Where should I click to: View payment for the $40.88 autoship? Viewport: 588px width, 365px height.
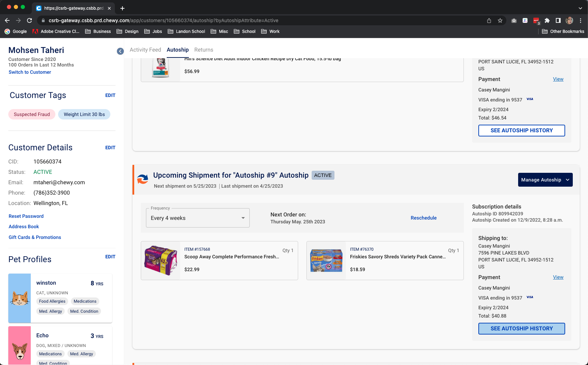[x=558, y=277]
